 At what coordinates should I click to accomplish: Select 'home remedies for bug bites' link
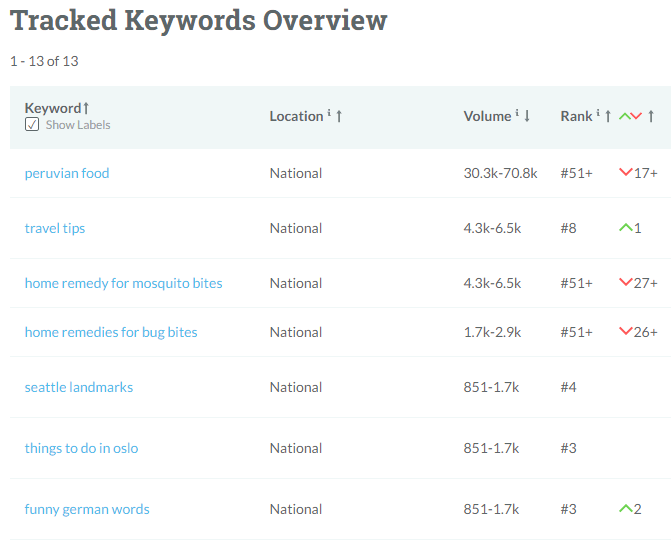tap(111, 332)
